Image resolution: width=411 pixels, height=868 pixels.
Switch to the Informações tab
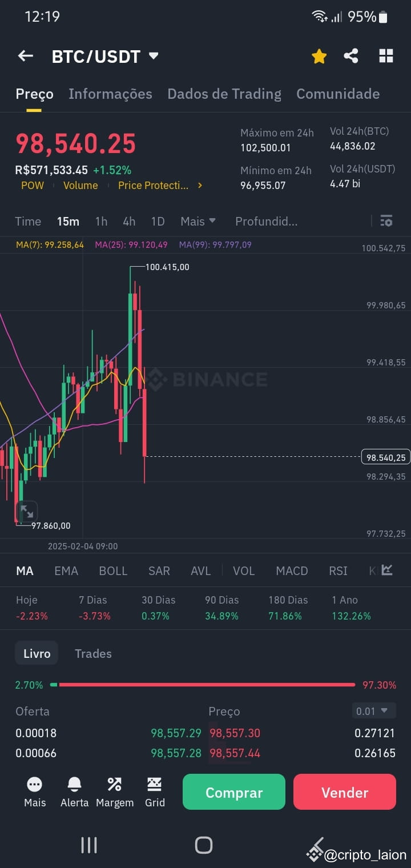point(110,94)
